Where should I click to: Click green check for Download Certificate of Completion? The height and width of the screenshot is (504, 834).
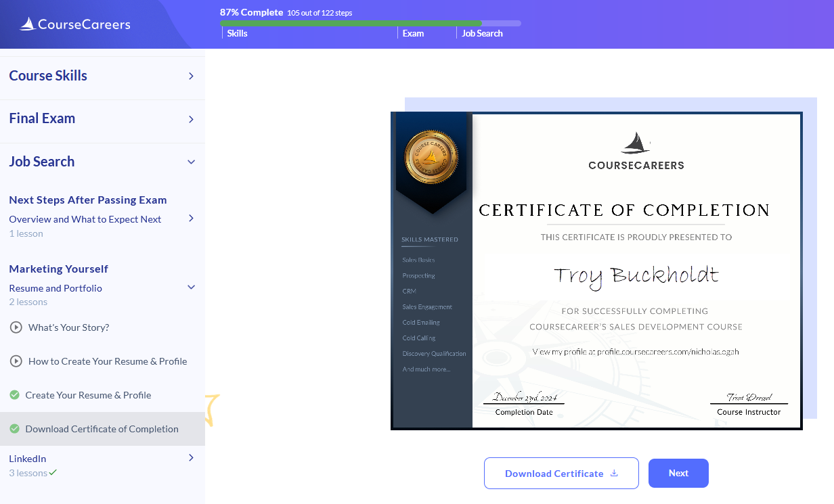click(x=14, y=429)
